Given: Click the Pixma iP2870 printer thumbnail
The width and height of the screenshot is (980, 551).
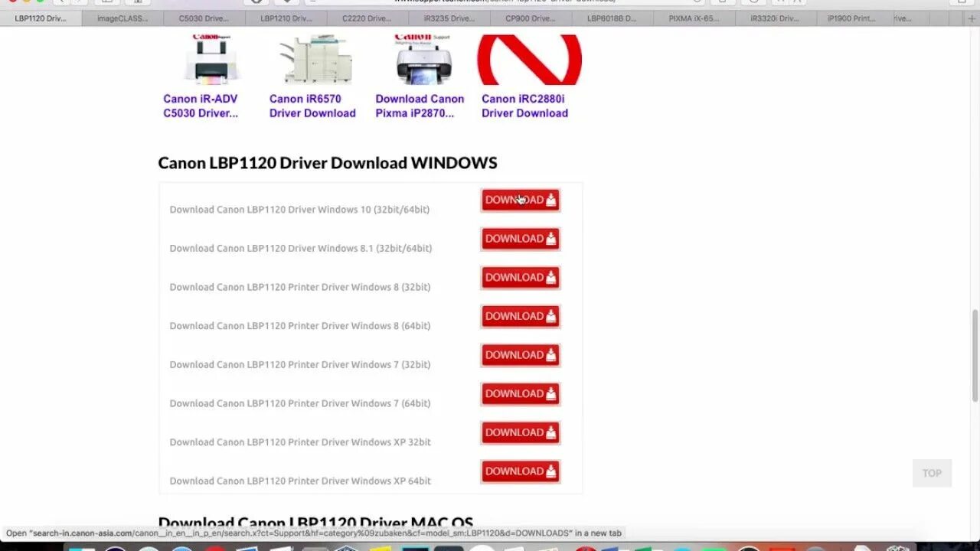Looking at the screenshot, I should tap(424, 60).
